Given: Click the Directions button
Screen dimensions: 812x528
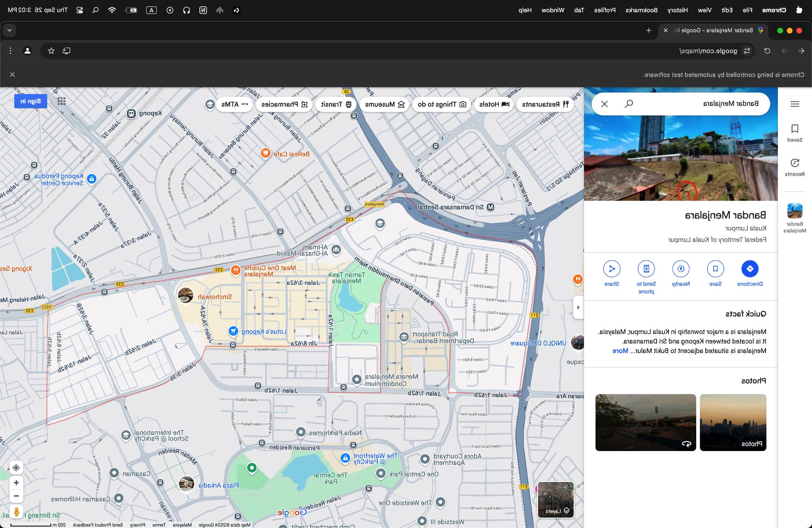Looking at the screenshot, I should pyautogui.click(x=750, y=269).
